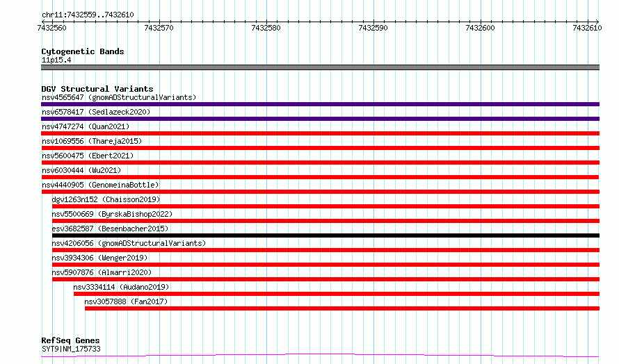Screen dimensions: 619x364
Task: Select the Cytogenetic Bands track title
Action: [x=83, y=51]
